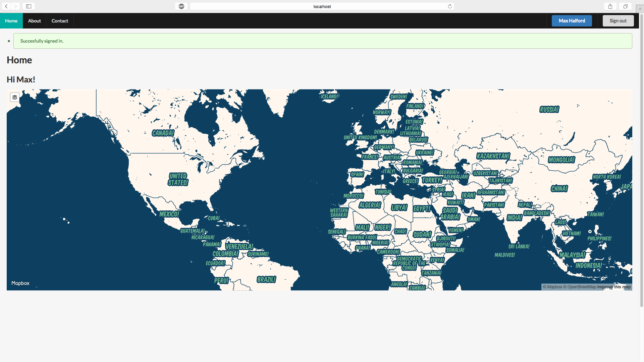Go to the Home nav item
Image resolution: width=644 pixels, height=362 pixels.
[x=11, y=21]
